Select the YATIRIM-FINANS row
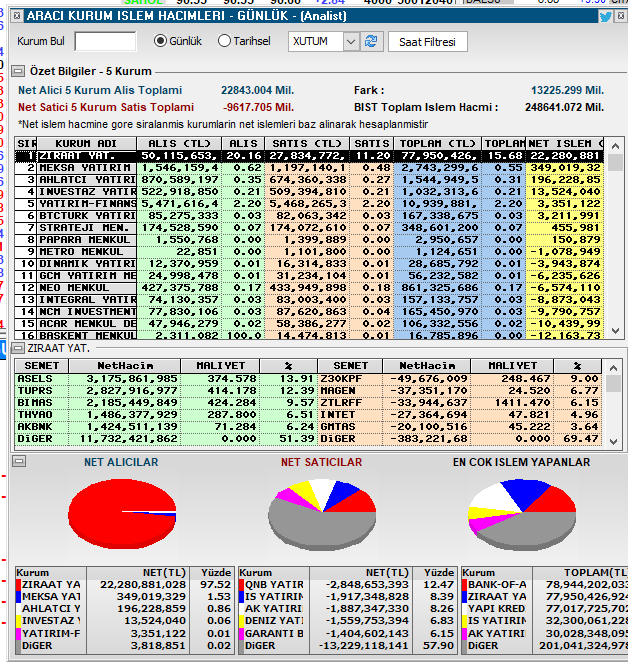Screen dimensions: 628x662 point(309,204)
